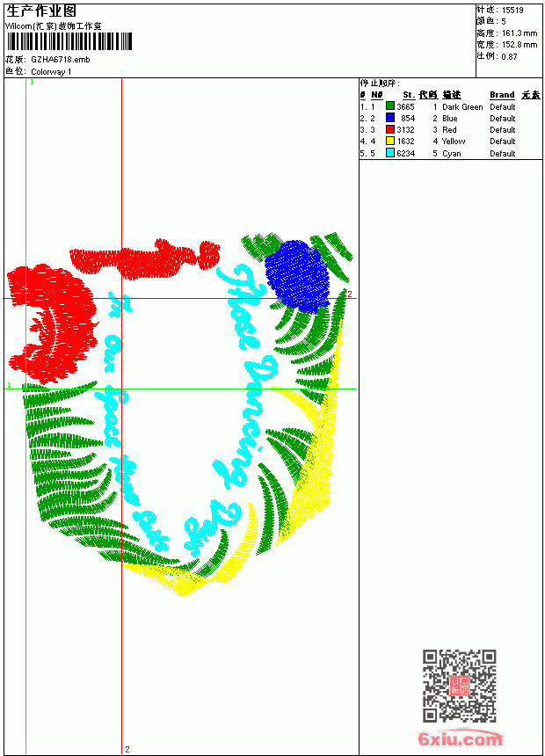
Task: Select the Red thread swatch 3132
Action: click(390, 130)
